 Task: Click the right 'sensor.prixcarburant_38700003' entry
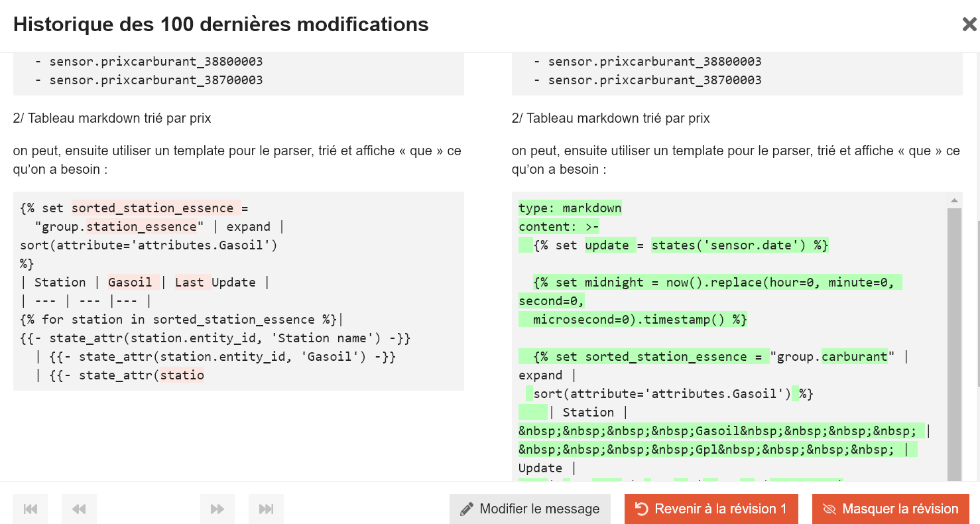[x=654, y=80]
